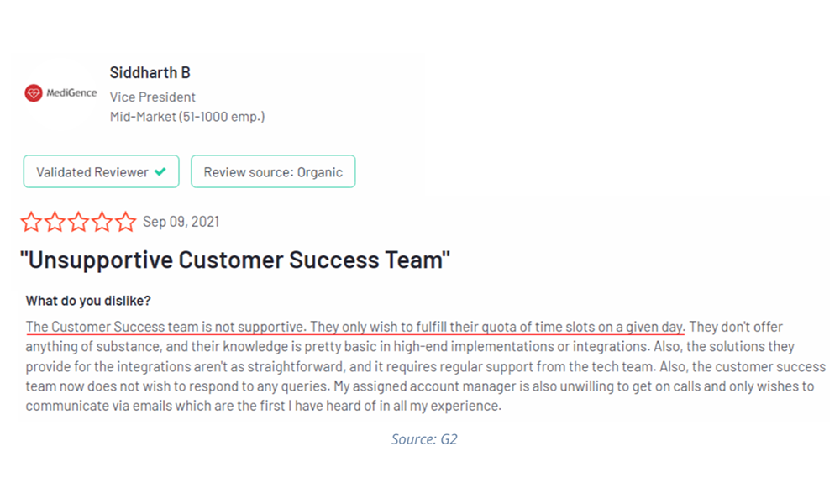Select the second rating star

click(55, 222)
